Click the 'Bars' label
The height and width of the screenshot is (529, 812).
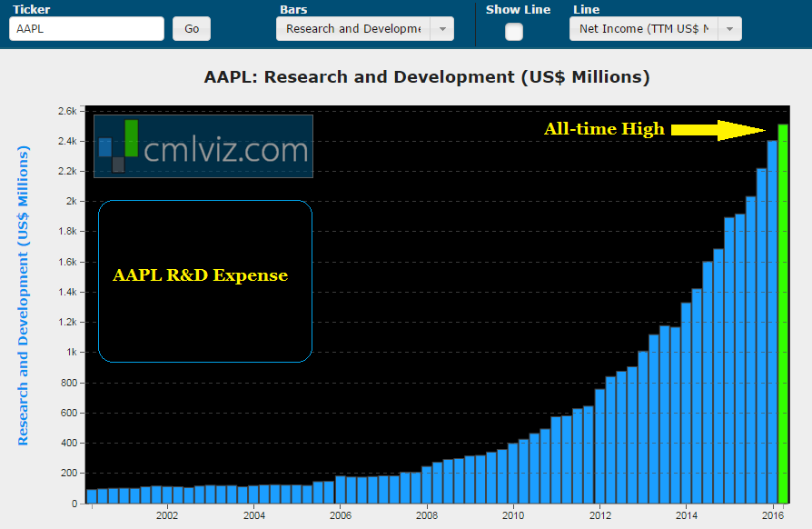pos(293,9)
